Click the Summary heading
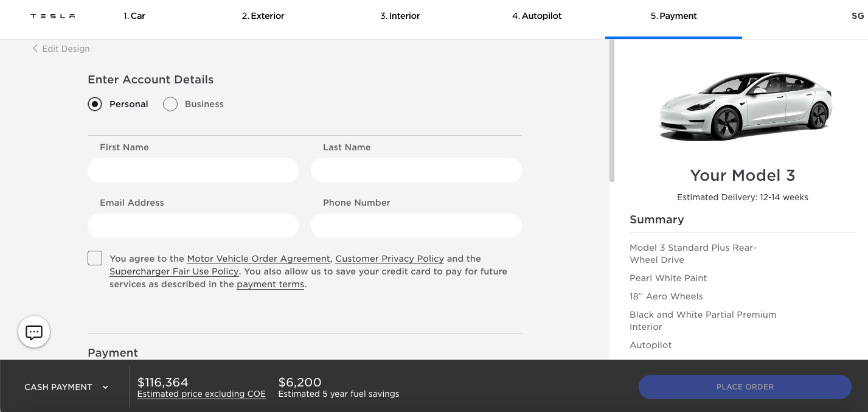The width and height of the screenshot is (868, 412). tap(657, 220)
